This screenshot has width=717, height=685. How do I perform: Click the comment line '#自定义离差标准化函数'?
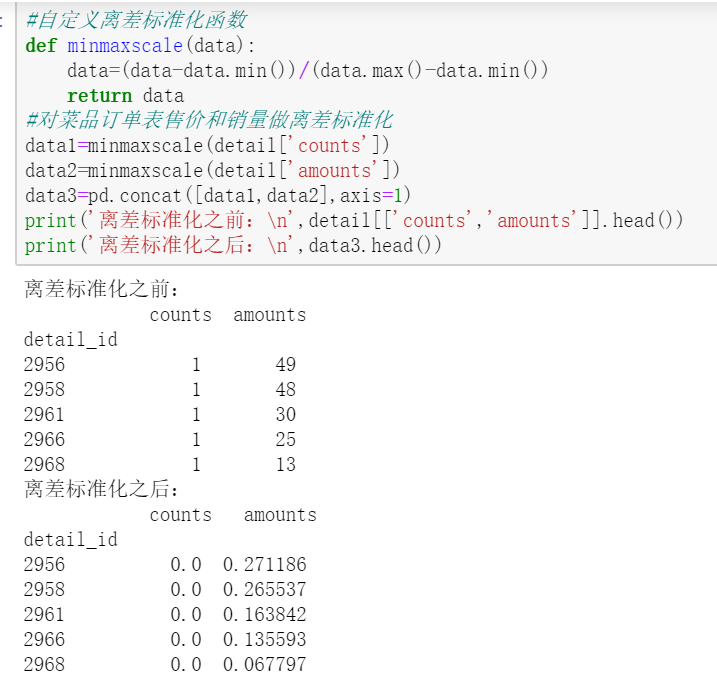(x=136, y=20)
